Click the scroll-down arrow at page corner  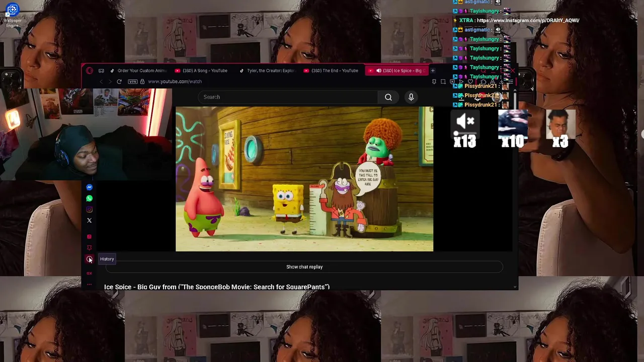pyautogui.click(x=514, y=287)
